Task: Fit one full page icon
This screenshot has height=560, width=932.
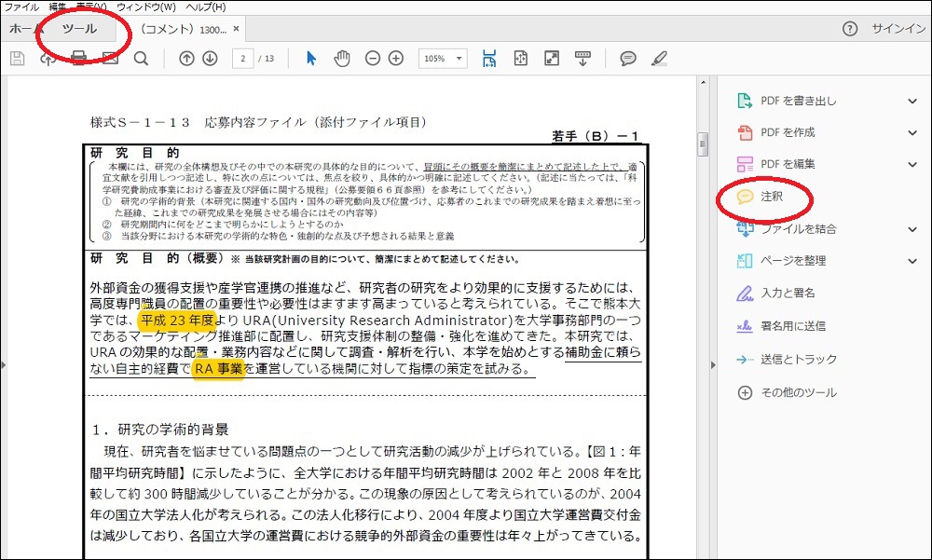Action: pyautogui.click(x=521, y=59)
